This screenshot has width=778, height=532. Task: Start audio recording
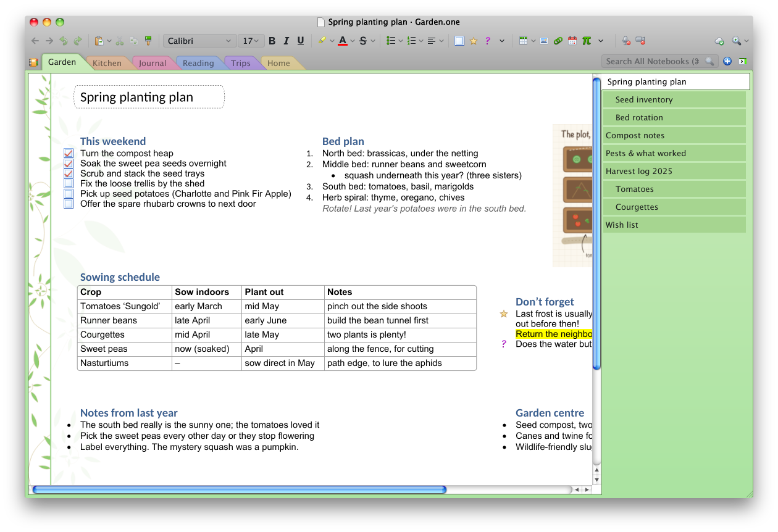click(626, 41)
